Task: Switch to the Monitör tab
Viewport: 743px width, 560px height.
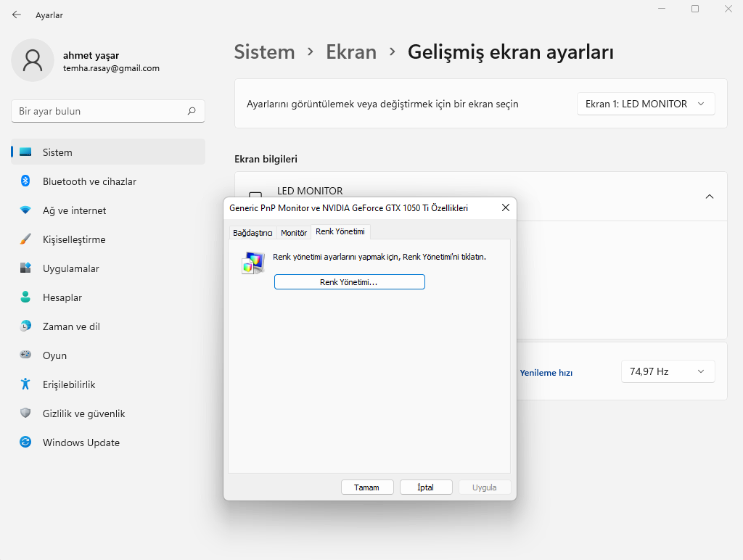Action: pyautogui.click(x=294, y=233)
